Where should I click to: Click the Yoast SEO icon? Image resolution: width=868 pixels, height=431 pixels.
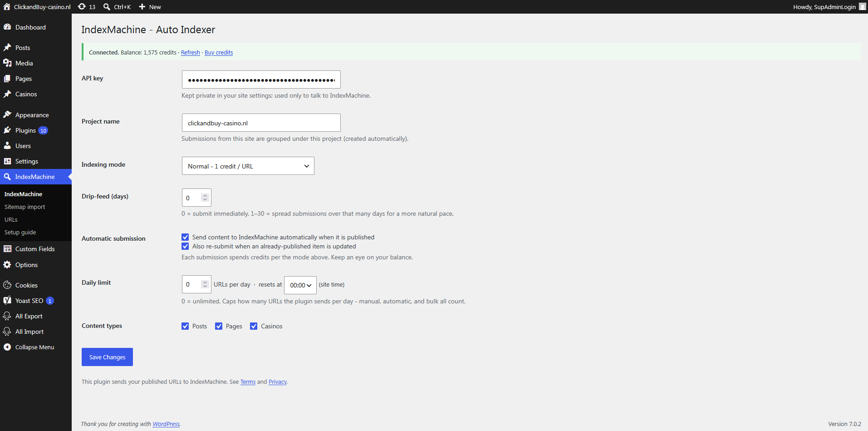(7, 301)
